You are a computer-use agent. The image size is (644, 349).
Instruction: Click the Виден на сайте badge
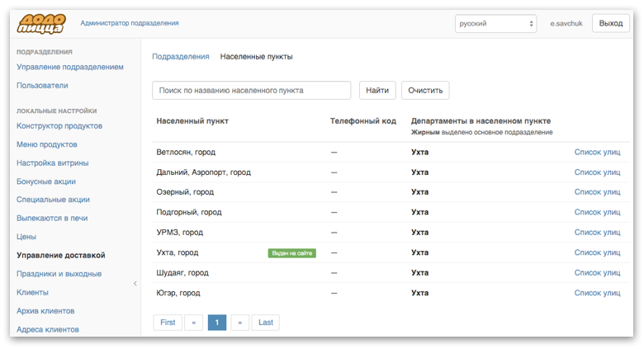point(292,253)
